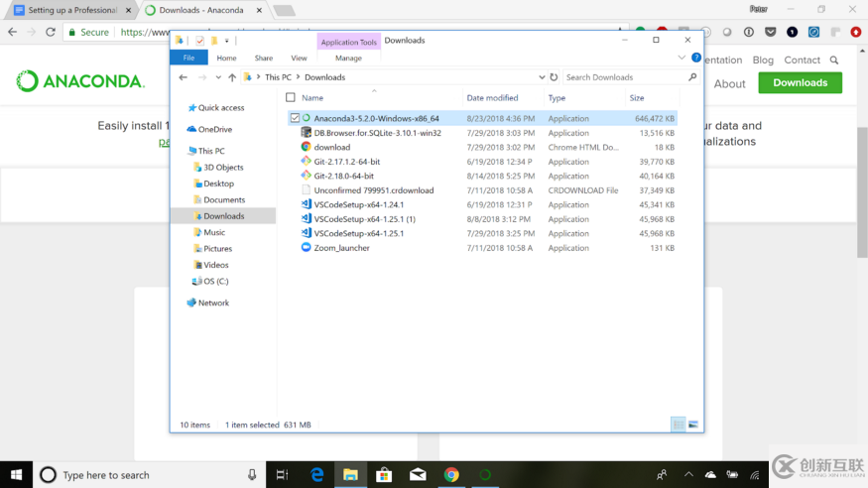Open the About link on Anaconda site
Screen dimensions: 868x488
[729, 83]
